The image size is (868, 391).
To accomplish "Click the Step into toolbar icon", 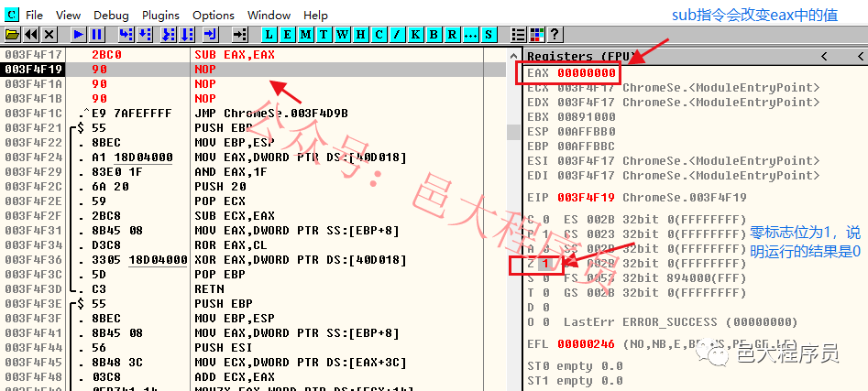I will pos(126,35).
